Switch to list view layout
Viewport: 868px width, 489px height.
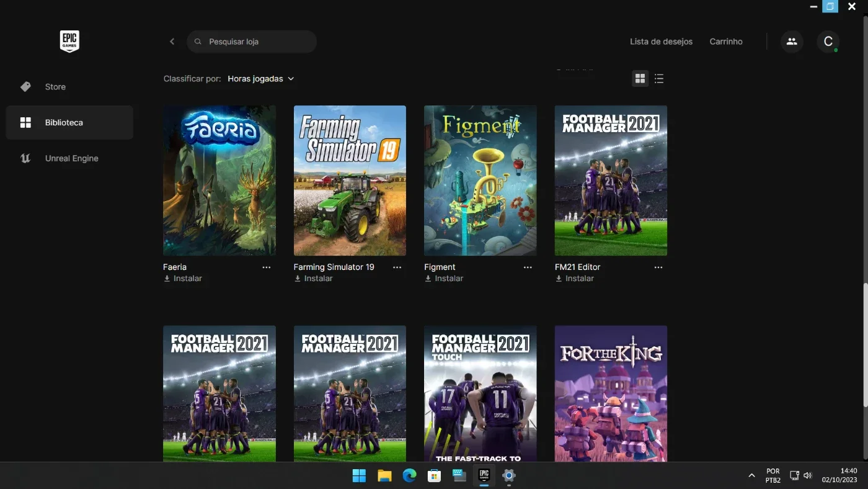coord(659,79)
